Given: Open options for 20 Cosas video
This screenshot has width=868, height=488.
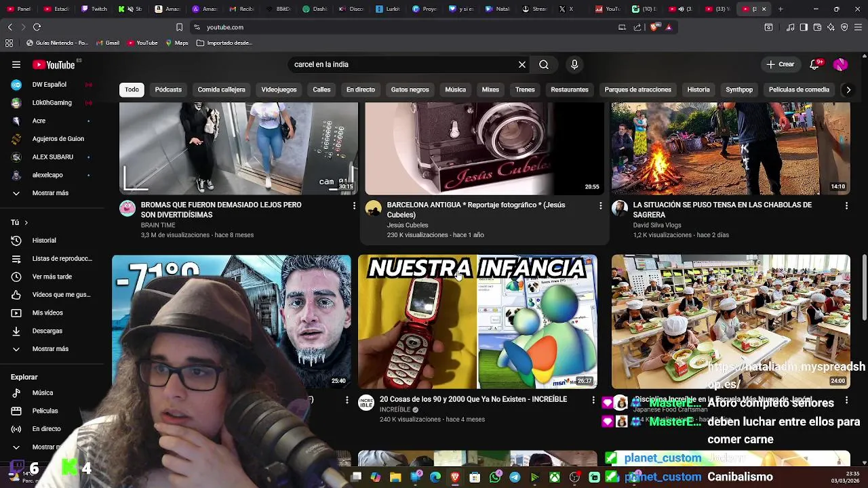Looking at the screenshot, I should click(593, 401).
